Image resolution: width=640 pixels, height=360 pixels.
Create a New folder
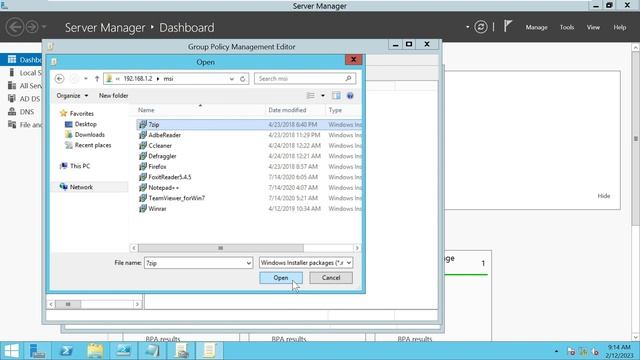113,96
